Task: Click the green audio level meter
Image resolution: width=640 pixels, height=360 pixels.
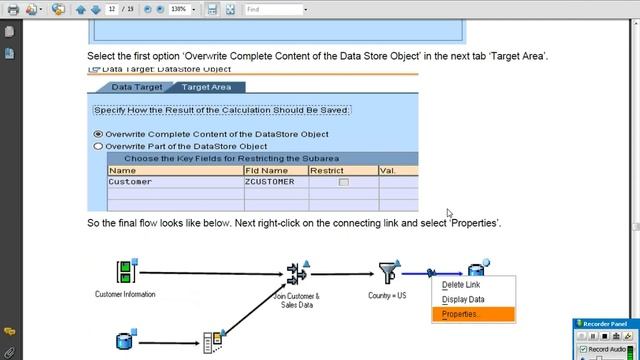Action: (631, 352)
